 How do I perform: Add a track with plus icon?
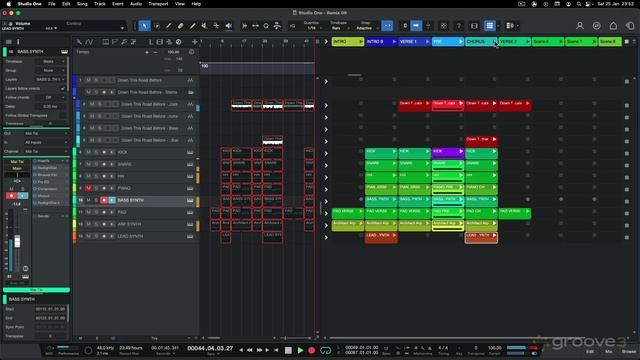(195, 42)
